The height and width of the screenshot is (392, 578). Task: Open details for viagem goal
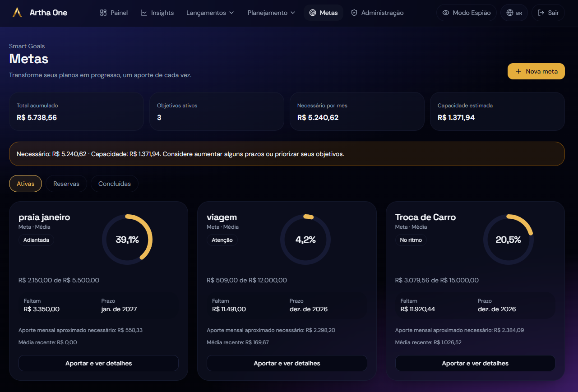tap(287, 363)
